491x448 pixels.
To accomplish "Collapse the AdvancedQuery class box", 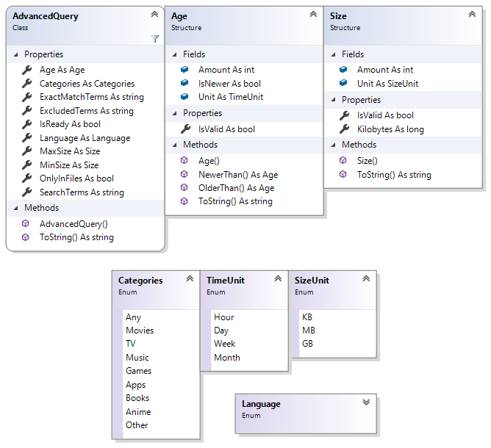I will pyautogui.click(x=154, y=14).
